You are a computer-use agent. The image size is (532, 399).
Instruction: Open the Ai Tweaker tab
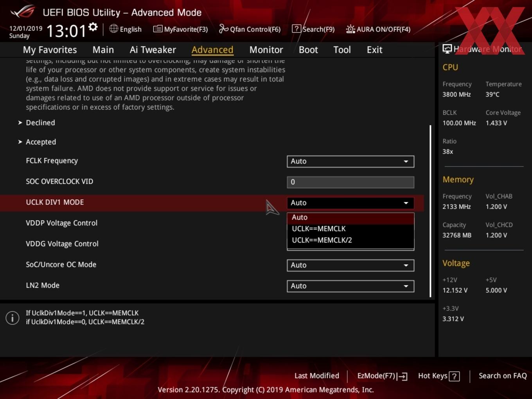[153, 50]
